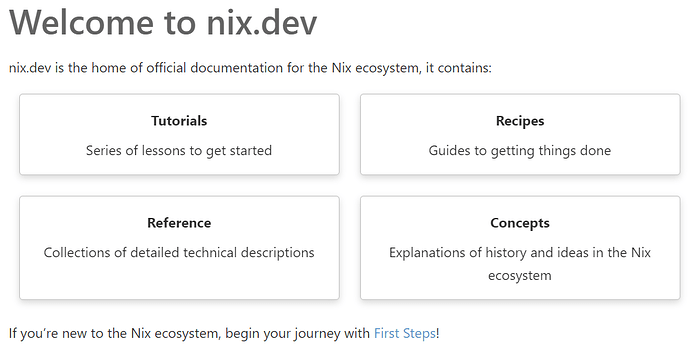Click 'begin your journey with' text
This screenshot has height=362, width=690.
(x=297, y=333)
